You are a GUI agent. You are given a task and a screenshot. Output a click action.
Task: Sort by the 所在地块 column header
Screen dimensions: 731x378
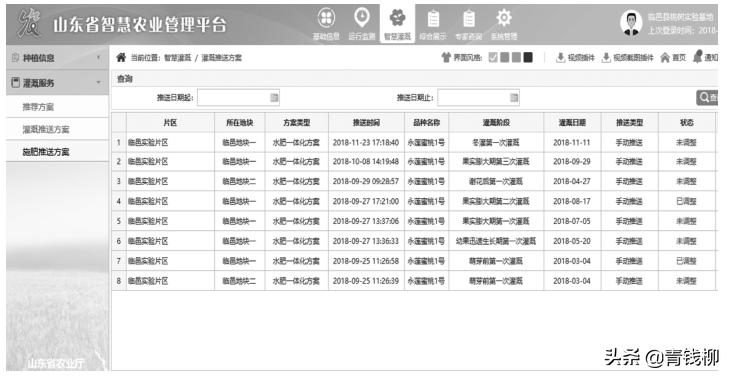click(240, 123)
